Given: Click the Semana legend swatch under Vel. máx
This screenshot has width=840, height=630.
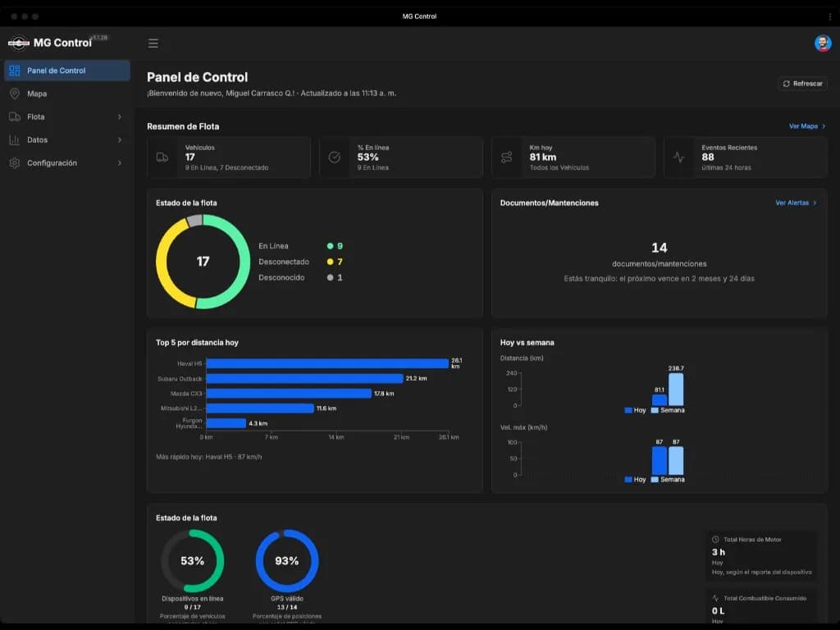Looking at the screenshot, I should coord(655,479).
